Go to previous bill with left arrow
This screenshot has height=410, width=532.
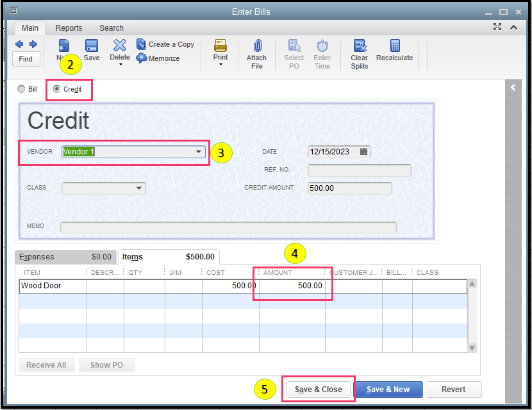19,44
